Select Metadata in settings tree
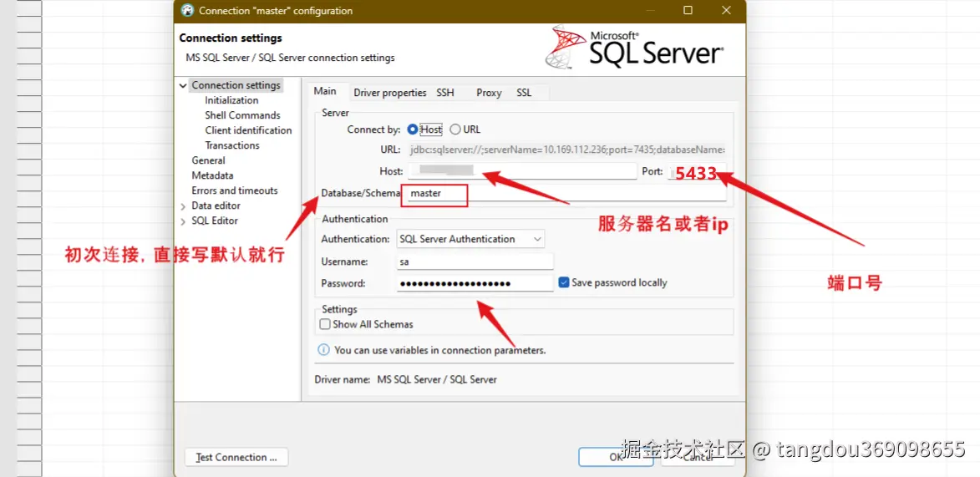980x477 pixels. coord(212,175)
